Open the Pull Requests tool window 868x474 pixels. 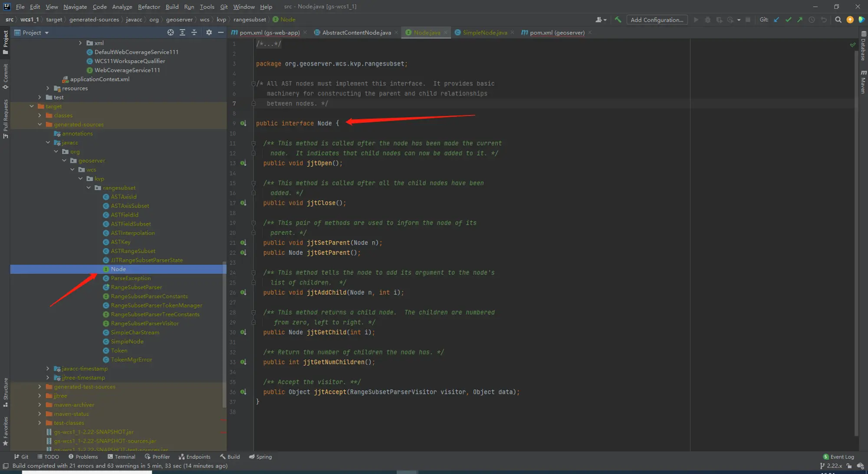pos(5,119)
